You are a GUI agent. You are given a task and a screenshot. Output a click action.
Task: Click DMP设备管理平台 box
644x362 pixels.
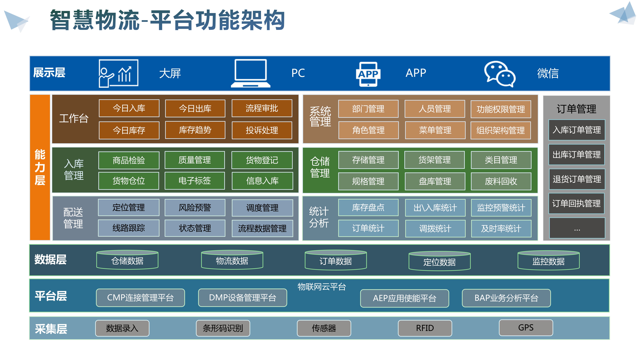tap(243, 298)
